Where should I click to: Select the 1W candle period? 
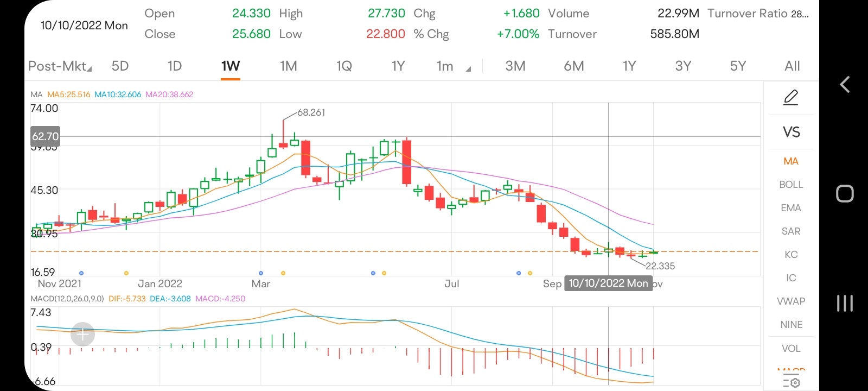(x=231, y=66)
